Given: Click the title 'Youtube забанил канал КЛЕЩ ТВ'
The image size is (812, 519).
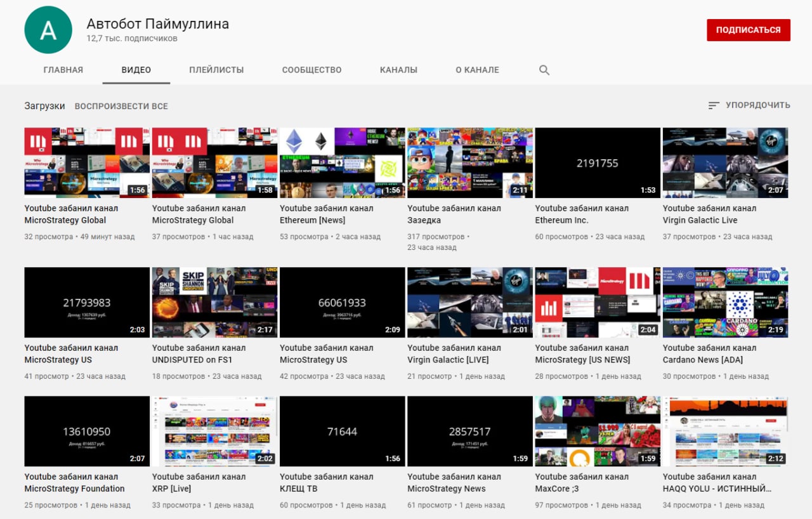Looking at the screenshot, I should click(327, 483).
